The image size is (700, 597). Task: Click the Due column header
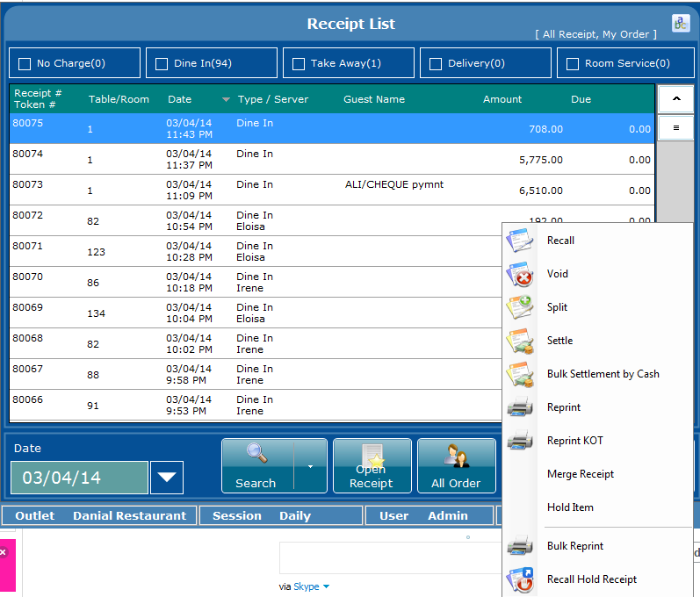pos(581,99)
